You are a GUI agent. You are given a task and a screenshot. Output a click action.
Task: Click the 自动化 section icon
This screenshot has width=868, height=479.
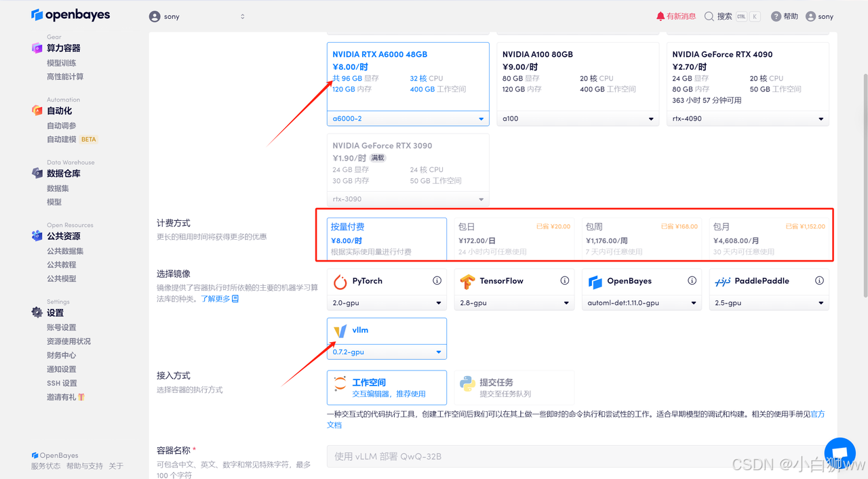coord(37,110)
